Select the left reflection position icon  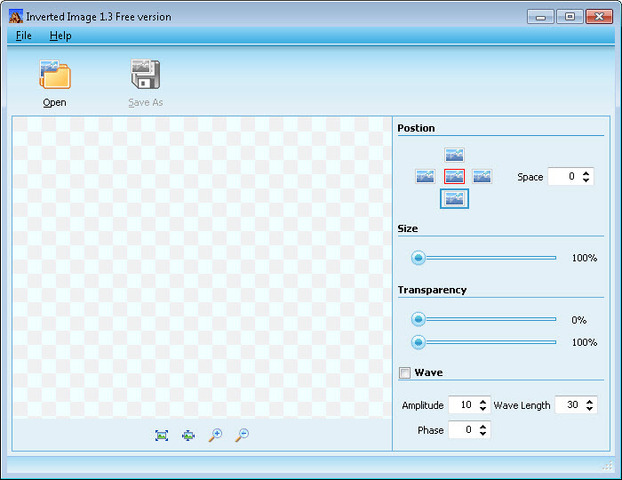(425, 176)
